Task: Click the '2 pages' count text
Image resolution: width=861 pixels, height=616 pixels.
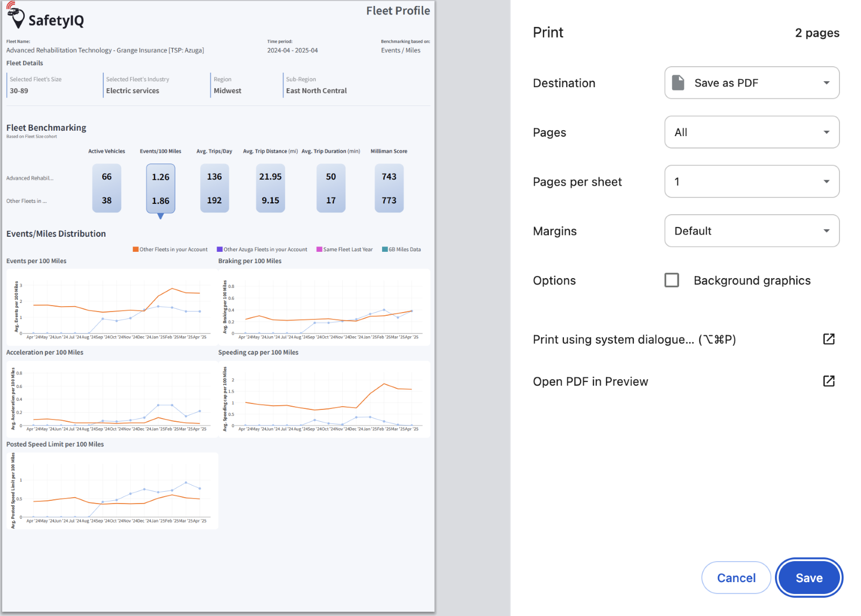Action: (817, 33)
